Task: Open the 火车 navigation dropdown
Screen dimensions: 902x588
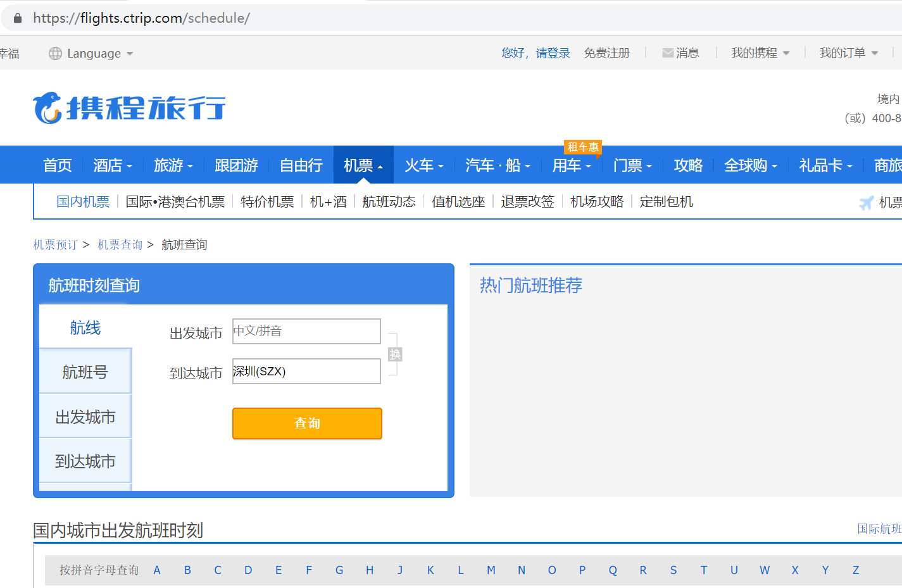Action: [423, 165]
